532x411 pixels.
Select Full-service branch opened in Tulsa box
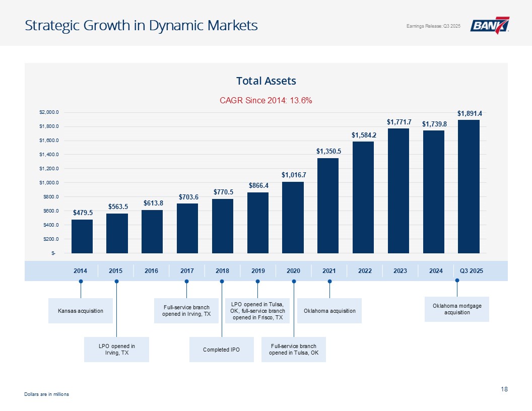click(x=293, y=350)
